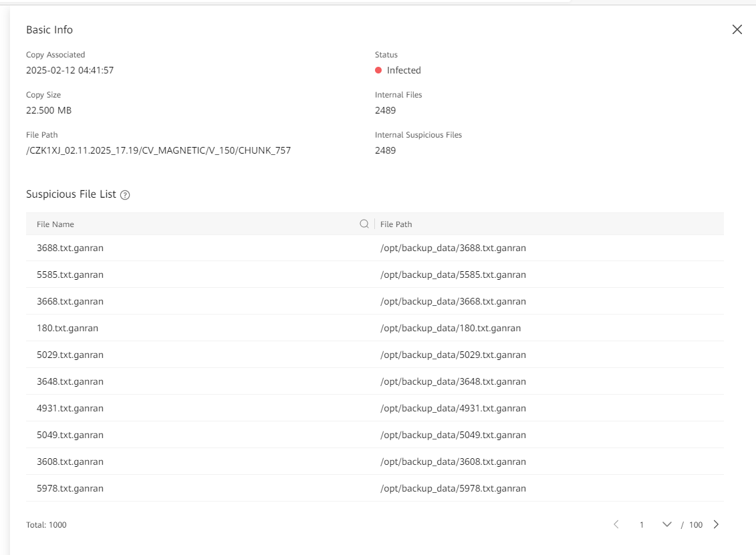Click the red Infected status indicator
Image resolution: width=756 pixels, height=555 pixels.
pyautogui.click(x=378, y=70)
